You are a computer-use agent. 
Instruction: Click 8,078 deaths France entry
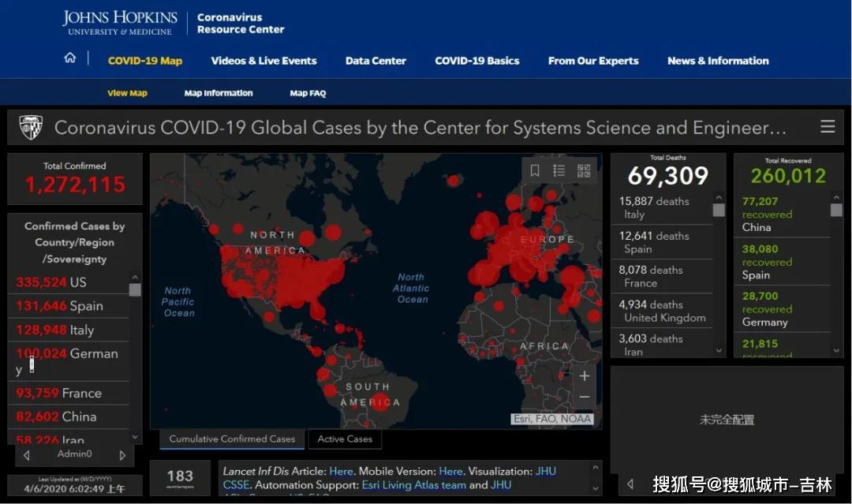click(662, 276)
